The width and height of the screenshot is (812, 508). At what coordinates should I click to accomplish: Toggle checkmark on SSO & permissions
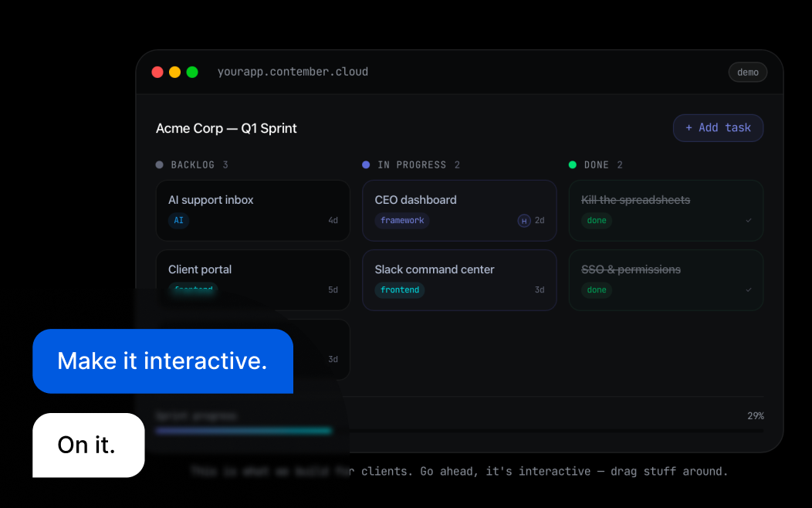click(x=748, y=290)
